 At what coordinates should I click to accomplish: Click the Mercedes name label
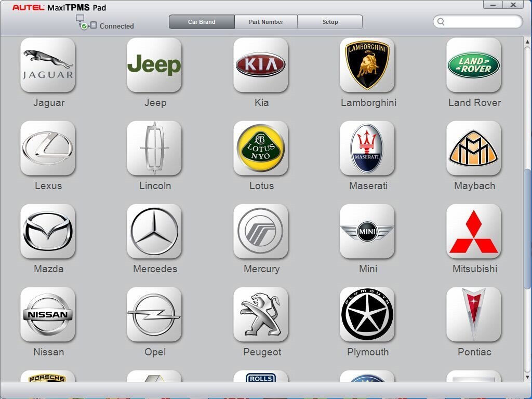pos(155,269)
